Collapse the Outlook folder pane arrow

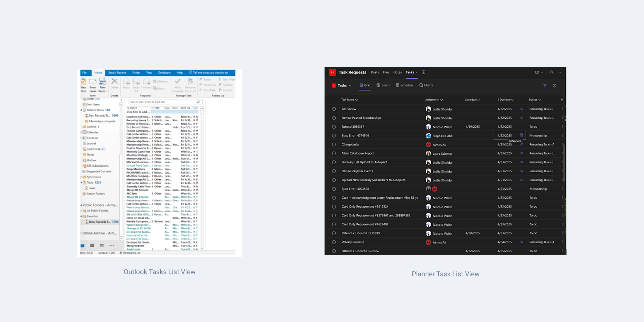(121, 100)
